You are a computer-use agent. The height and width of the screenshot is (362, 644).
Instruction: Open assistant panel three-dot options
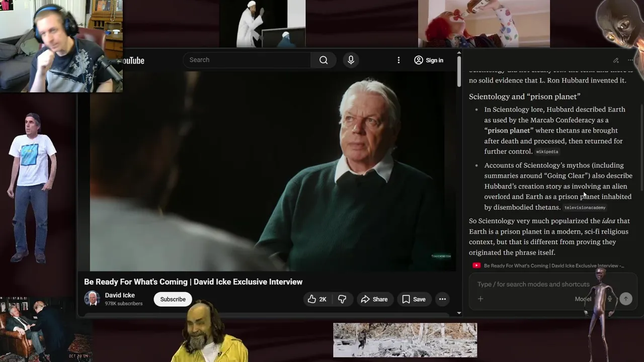coord(630,60)
